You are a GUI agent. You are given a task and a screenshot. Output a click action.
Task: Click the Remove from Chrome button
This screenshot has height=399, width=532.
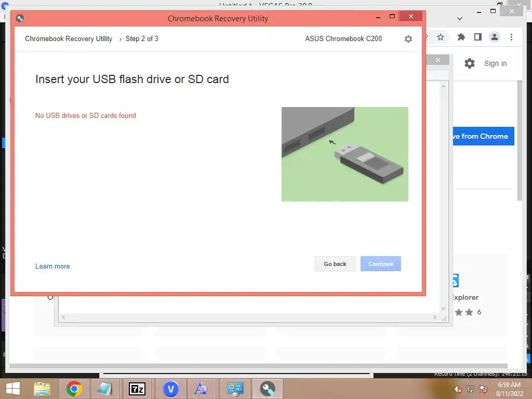click(483, 136)
